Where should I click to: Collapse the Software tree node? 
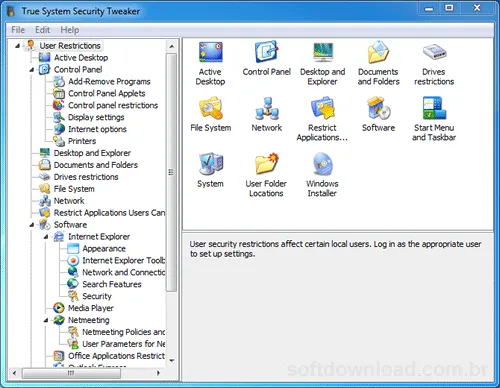point(32,225)
